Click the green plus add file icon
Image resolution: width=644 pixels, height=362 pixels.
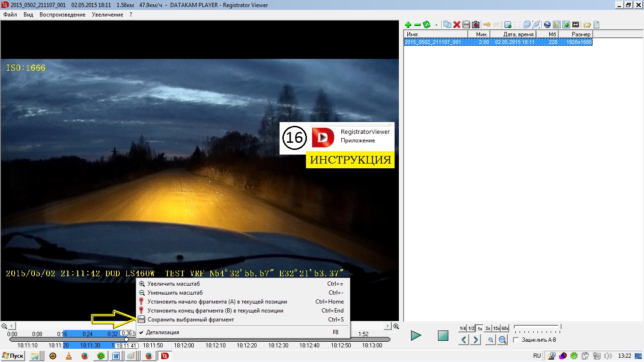click(x=408, y=25)
